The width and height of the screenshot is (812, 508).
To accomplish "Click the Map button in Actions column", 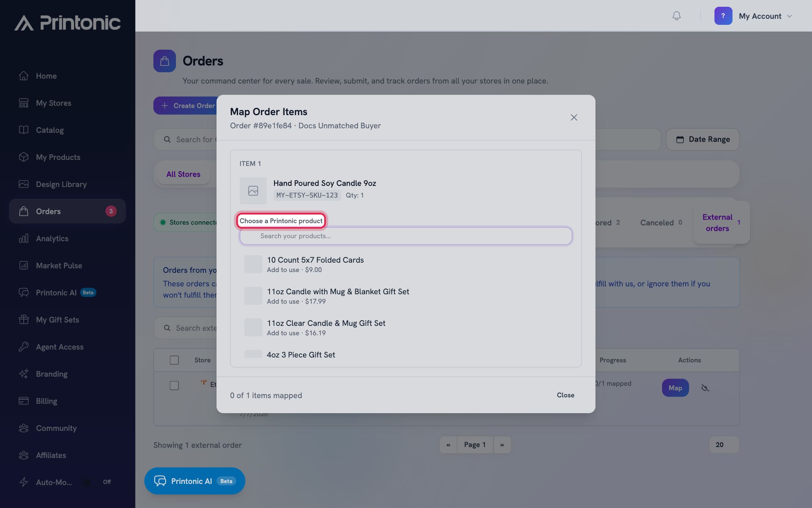I will 675,388.
